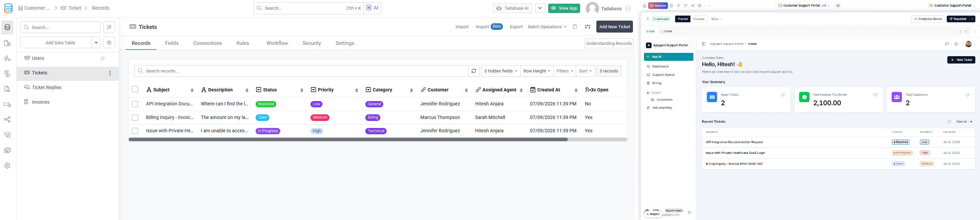
Task: Refresh the Open Tickets summary card
Action: (x=783, y=95)
